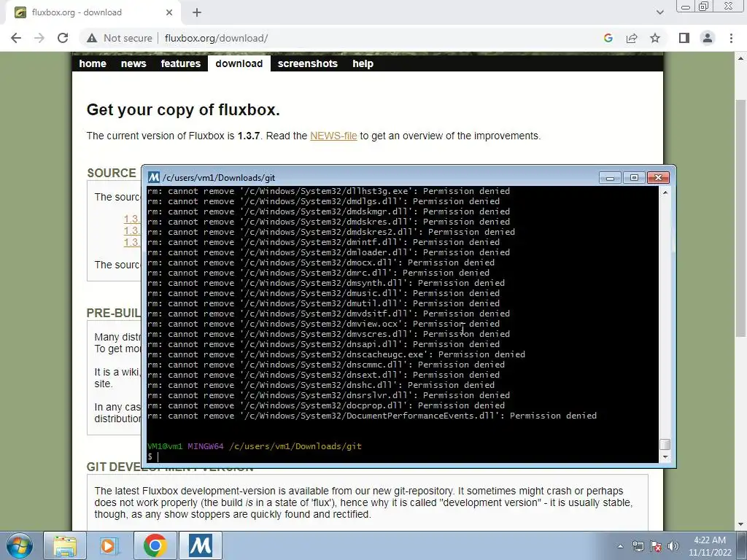Open the volume speaker icon
This screenshot has height=560, width=747.
[673, 546]
